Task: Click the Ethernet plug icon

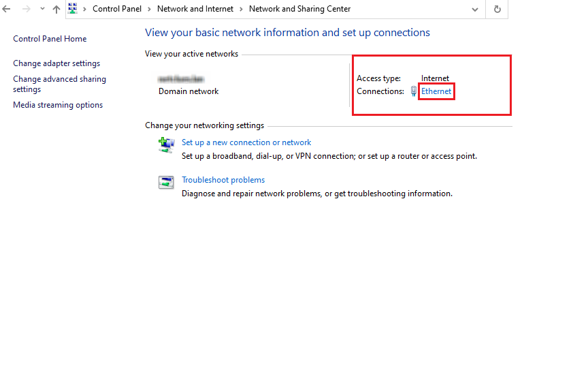Action: tap(413, 91)
